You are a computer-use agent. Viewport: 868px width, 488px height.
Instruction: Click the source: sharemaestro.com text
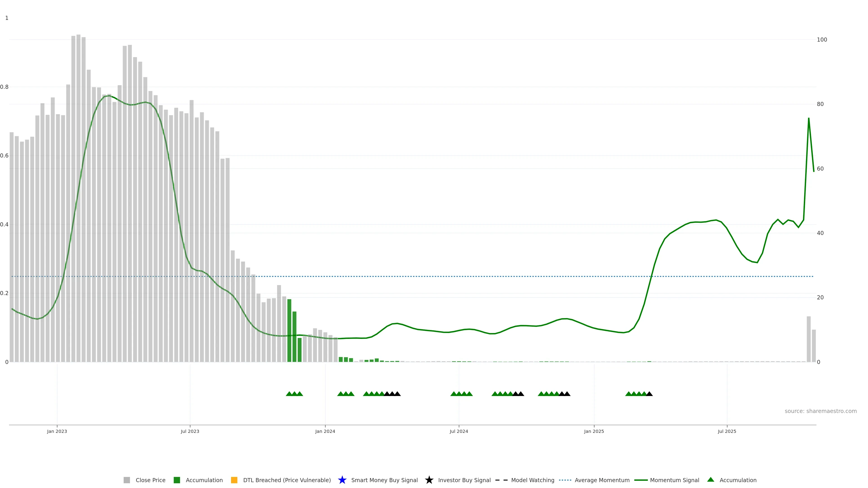click(821, 411)
